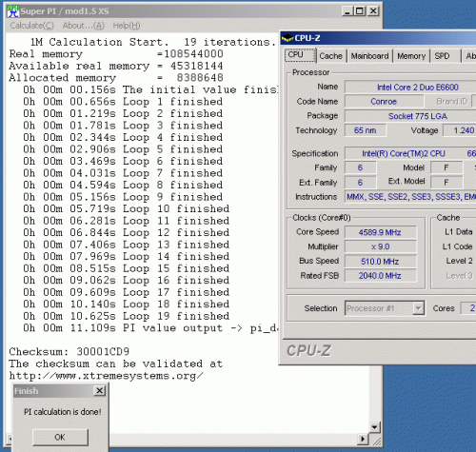
Task: Maximize the Super PI window
Action: (x=360, y=11)
